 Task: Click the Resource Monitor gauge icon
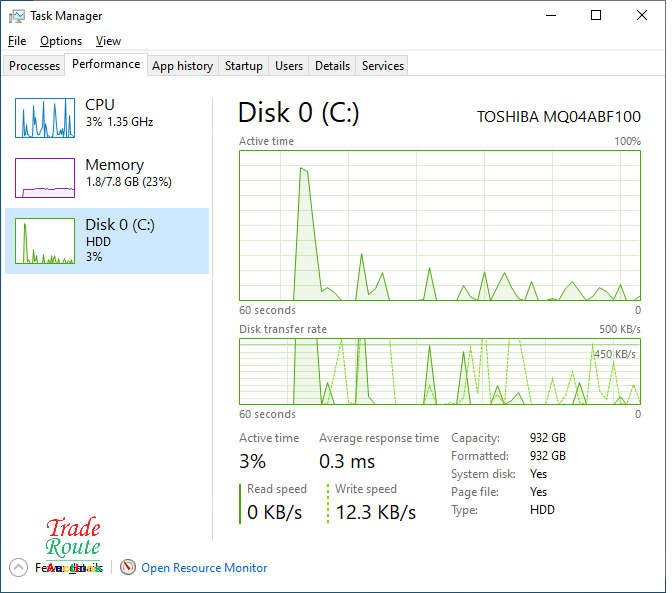tap(128, 568)
